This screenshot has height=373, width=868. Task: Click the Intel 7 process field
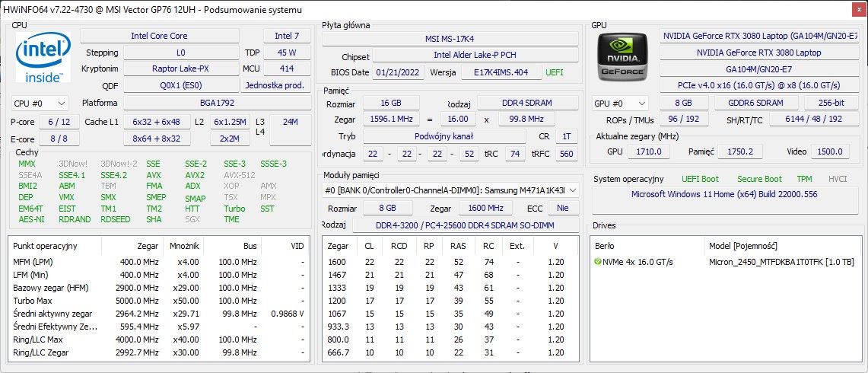pyautogui.click(x=287, y=36)
